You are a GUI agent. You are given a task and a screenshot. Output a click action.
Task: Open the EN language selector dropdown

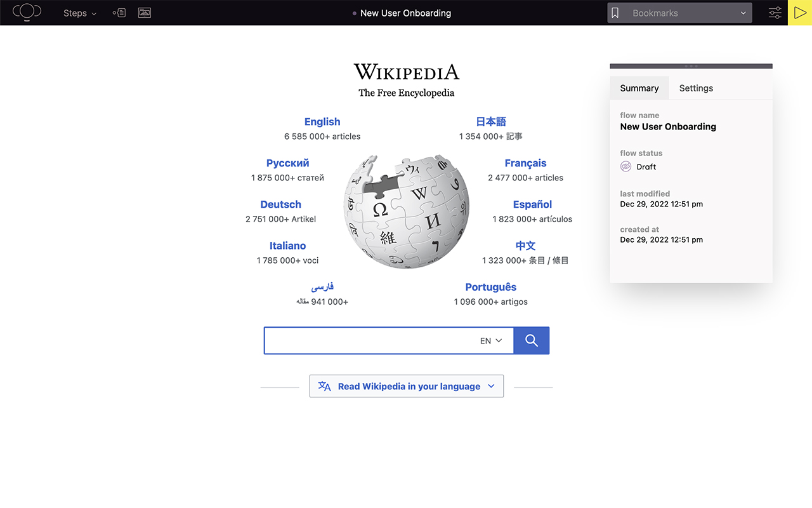pyautogui.click(x=491, y=340)
